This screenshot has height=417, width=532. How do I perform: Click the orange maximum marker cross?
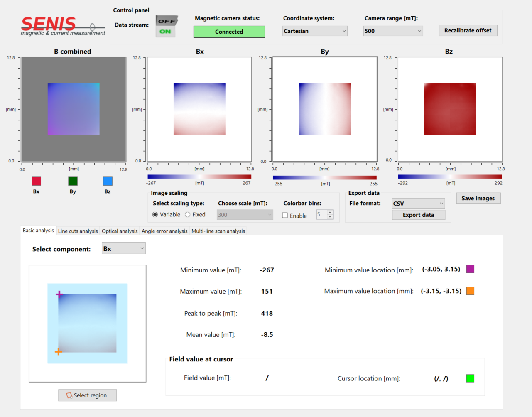tap(59, 352)
